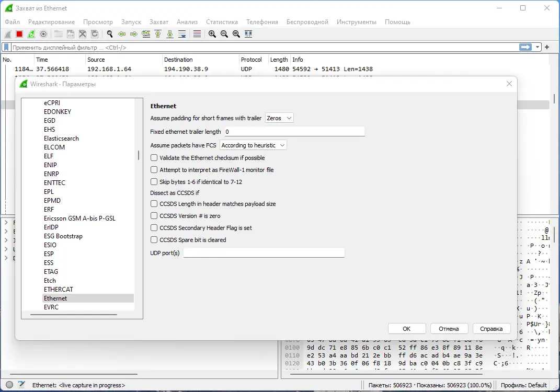The height and width of the screenshot is (392, 560).
Task: Restart the current capture
Action: pyautogui.click(x=31, y=34)
